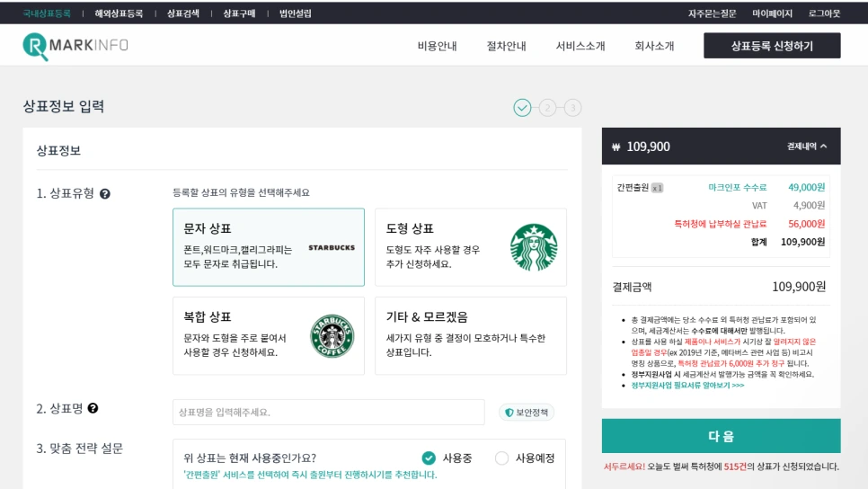
Task: Select the 문자 상표 type card
Action: 269,247
